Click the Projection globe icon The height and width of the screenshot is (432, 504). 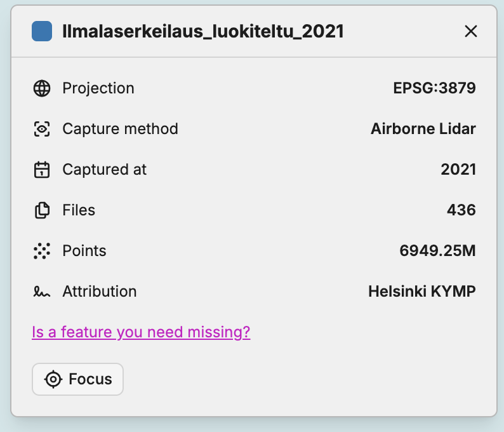(x=42, y=88)
